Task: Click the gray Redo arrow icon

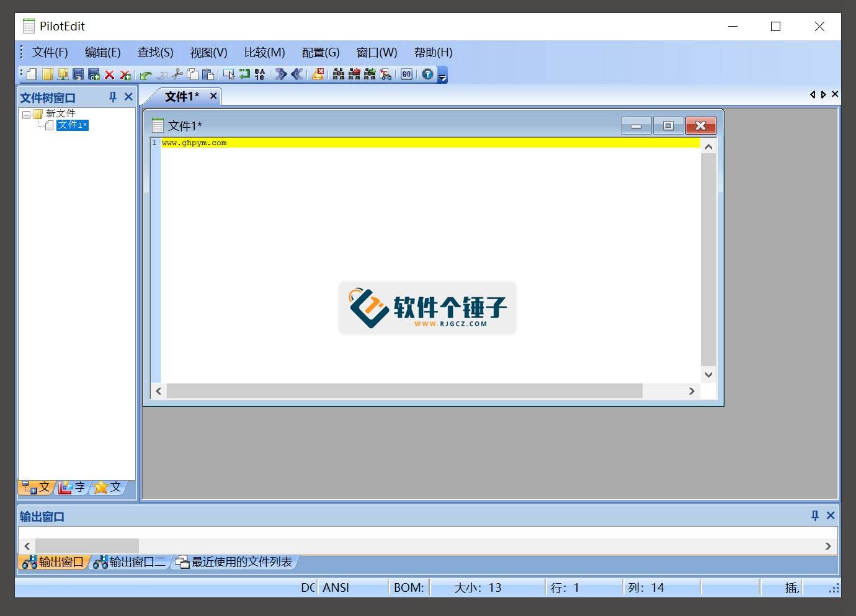Action: point(162,75)
